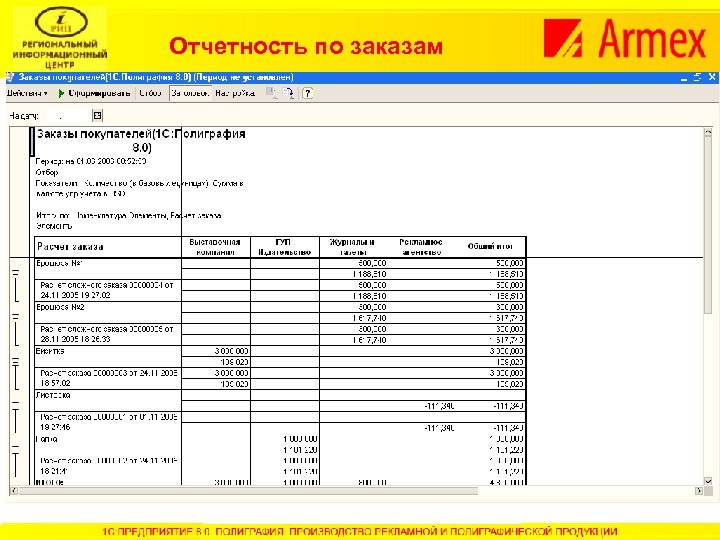Select the Отбор line in report header

click(47, 173)
